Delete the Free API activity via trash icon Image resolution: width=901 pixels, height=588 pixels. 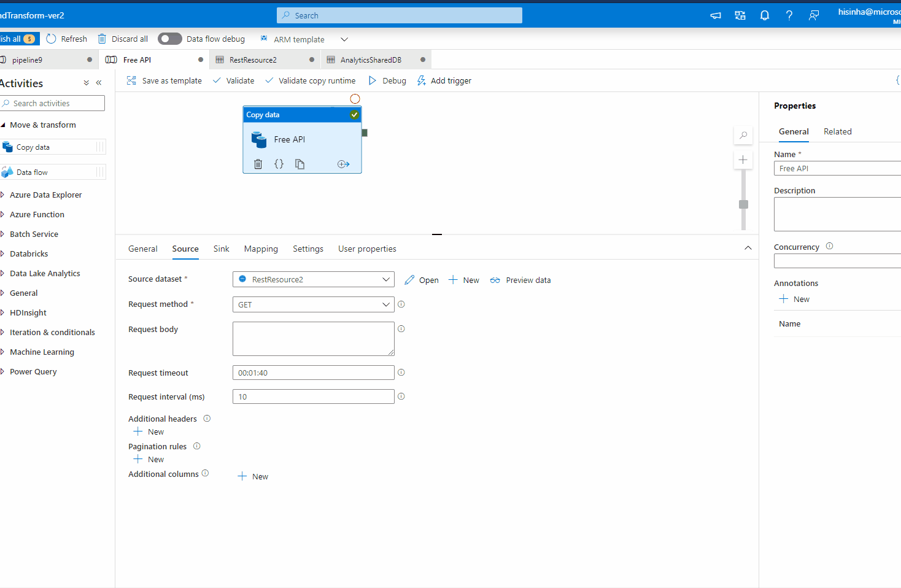[x=258, y=163]
